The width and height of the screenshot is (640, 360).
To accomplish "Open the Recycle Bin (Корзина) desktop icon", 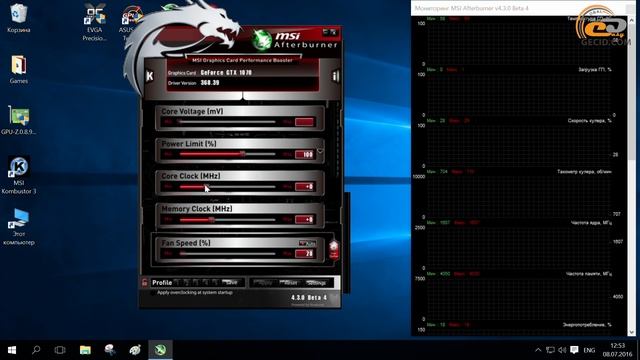I will pyautogui.click(x=18, y=19).
